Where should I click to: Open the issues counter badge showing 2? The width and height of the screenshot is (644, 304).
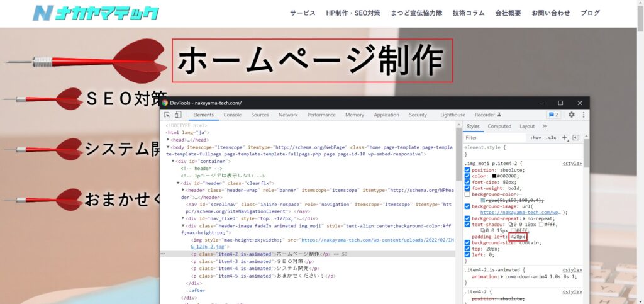[553, 115]
